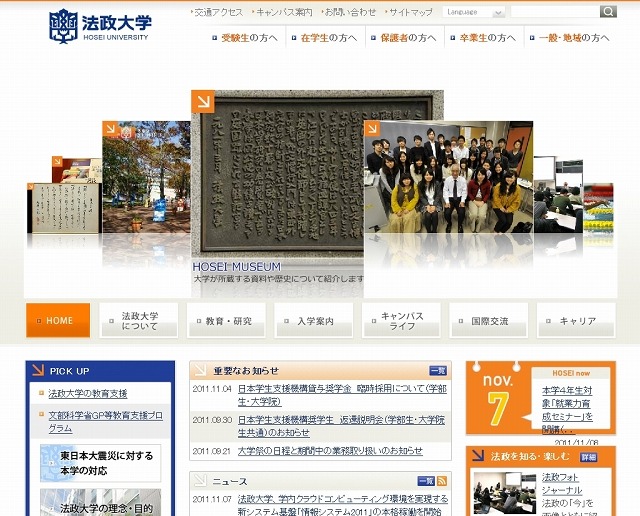This screenshot has height=516, width=640.
Task: Open news about 情報システム2011
Action: (x=343, y=505)
